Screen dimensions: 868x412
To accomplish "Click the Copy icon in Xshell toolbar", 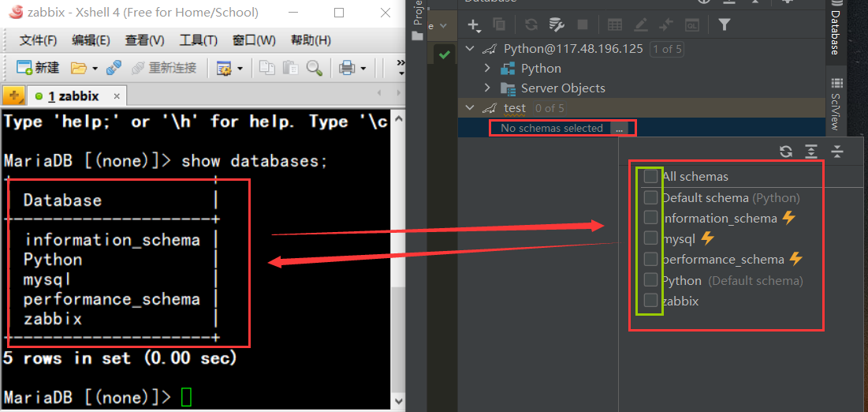I will (267, 68).
